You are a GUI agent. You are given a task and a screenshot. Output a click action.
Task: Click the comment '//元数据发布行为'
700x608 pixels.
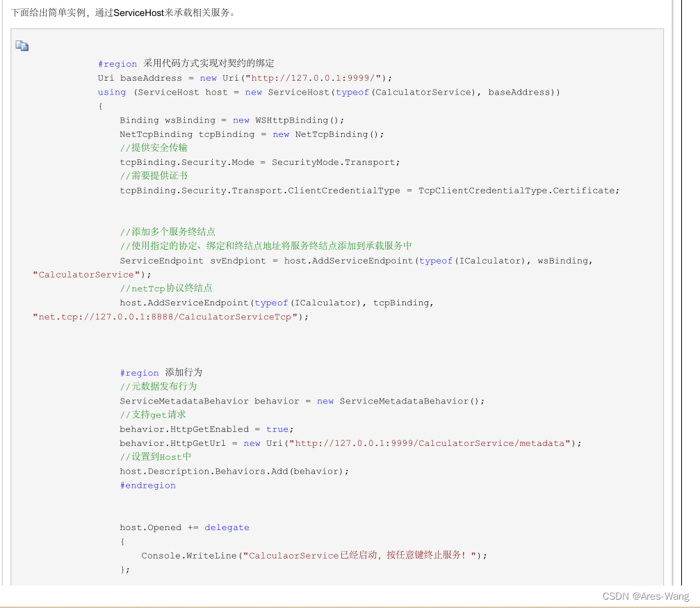[158, 386]
